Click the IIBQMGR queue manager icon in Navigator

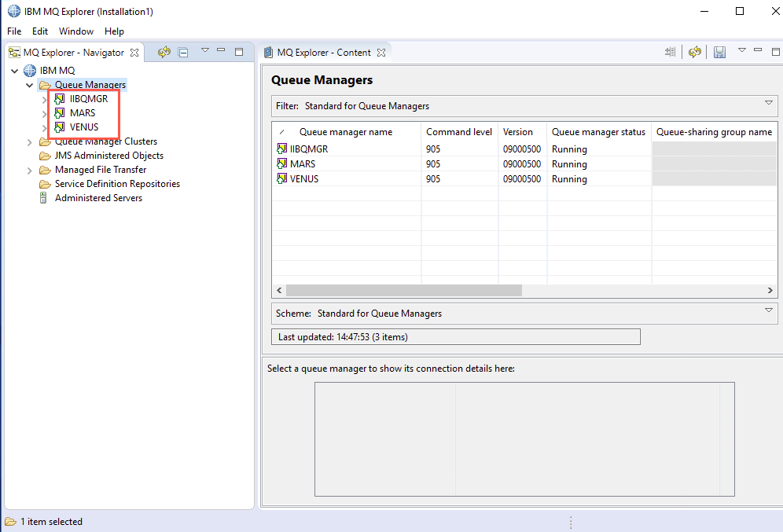60,99
